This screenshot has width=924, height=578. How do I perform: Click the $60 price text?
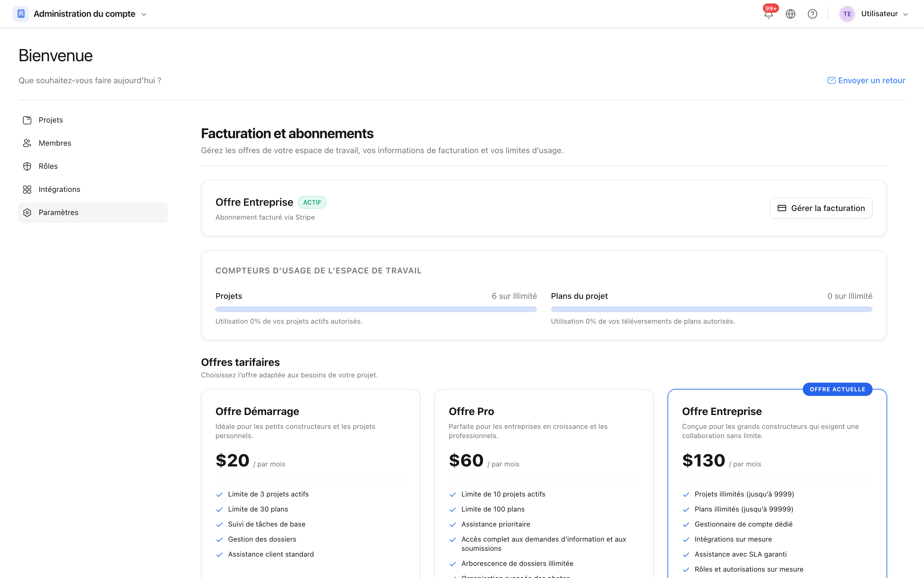tap(466, 460)
